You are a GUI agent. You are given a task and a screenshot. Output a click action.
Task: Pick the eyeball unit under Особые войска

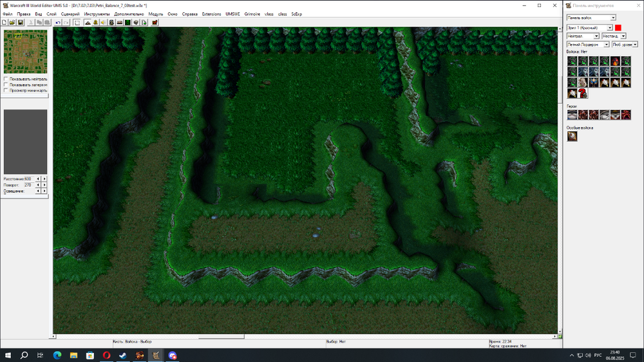coord(572,137)
